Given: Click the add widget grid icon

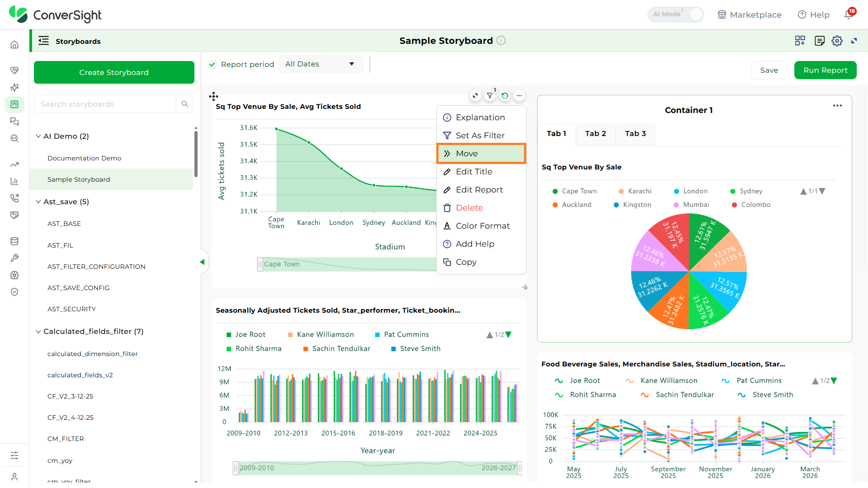Looking at the screenshot, I should [800, 41].
